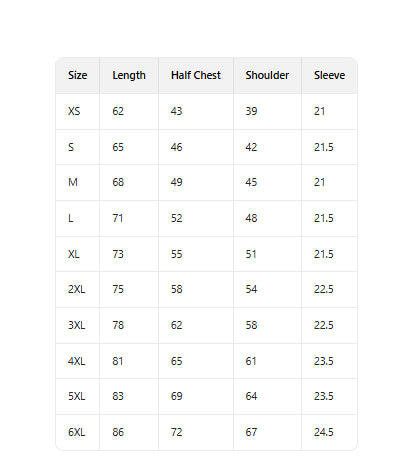Viewport: 404px width, 461px height.
Task: Click length value 81 in 4XL row
Action: point(118,361)
